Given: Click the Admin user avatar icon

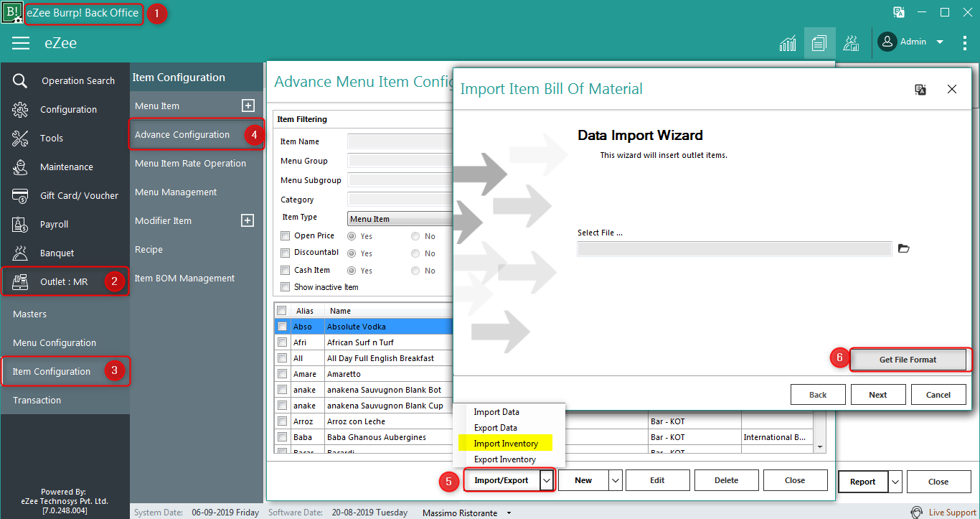Looking at the screenshot, I should pyautogui.click(x=887, y=42).
